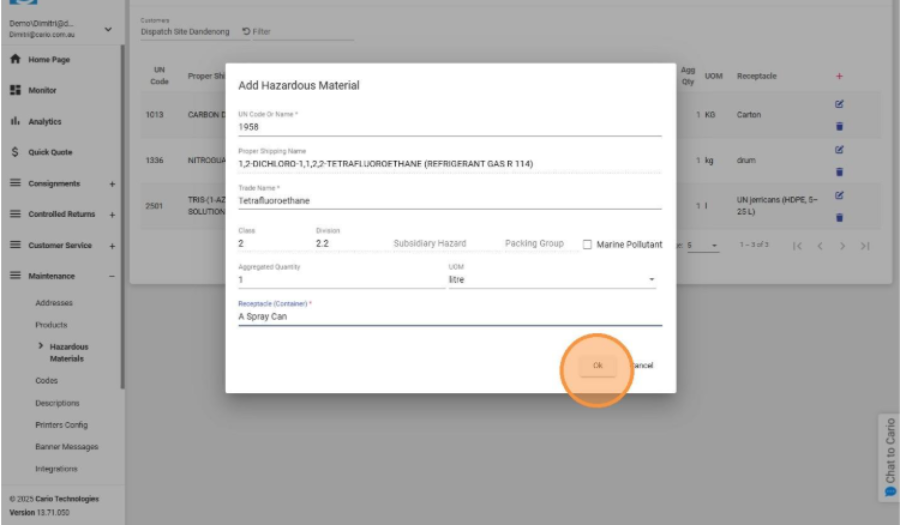
Task: Collapse the Maintenance menu section
Action: coord(111,276)
